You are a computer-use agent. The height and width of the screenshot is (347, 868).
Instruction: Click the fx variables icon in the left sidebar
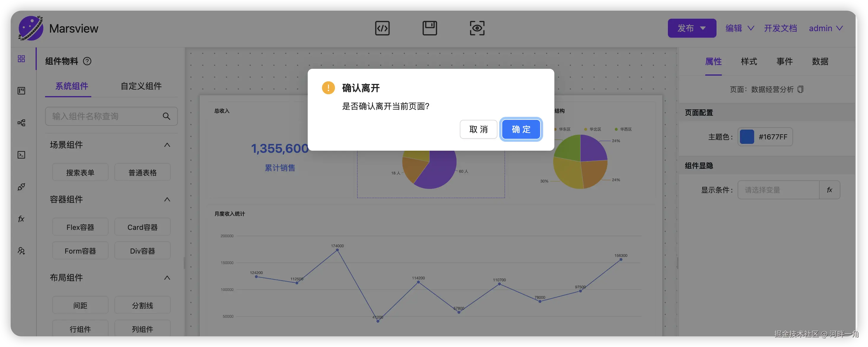coord(21,219)
